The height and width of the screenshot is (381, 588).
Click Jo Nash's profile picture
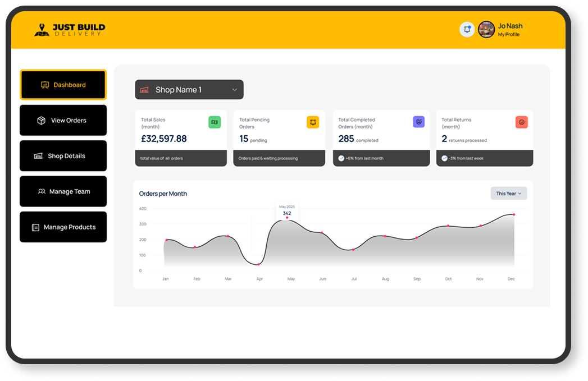pyautogui.click(x=486, y=29)
